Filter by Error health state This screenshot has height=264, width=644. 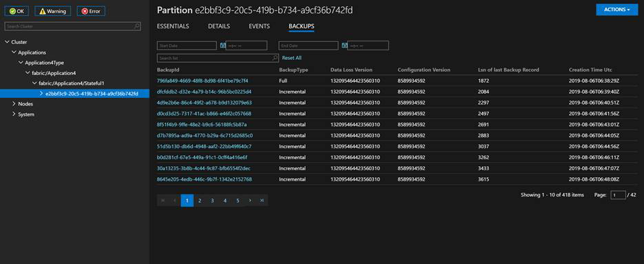click(x=91, y=11)
